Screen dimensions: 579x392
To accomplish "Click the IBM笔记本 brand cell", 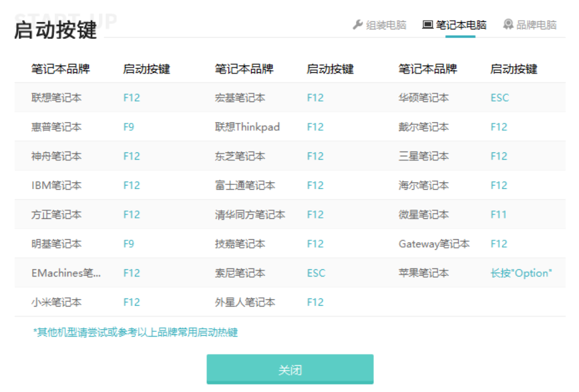I will tap(57, 185).
